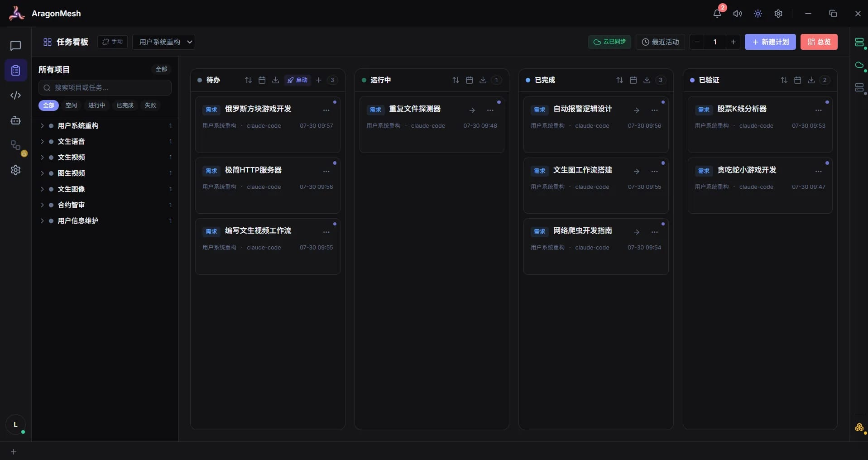Expand the 文生图像 project
868x460 pixels.
tap(42, 189)
